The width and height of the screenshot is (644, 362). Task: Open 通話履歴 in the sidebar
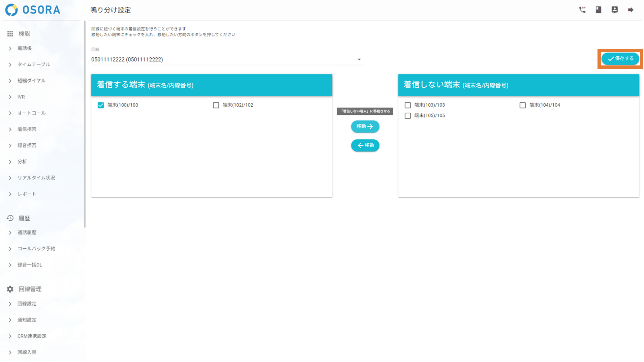point(27,232)
